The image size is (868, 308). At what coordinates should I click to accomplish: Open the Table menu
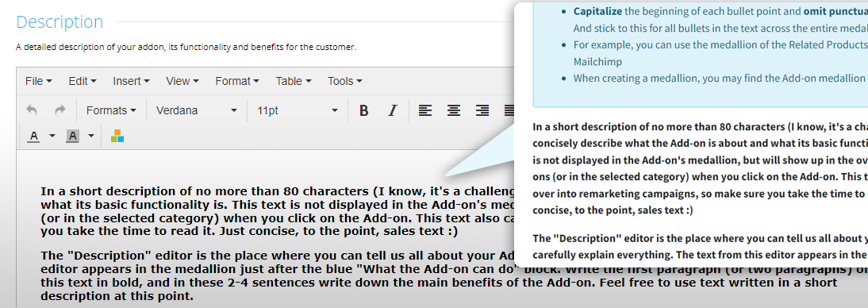(x=294, y=81)
